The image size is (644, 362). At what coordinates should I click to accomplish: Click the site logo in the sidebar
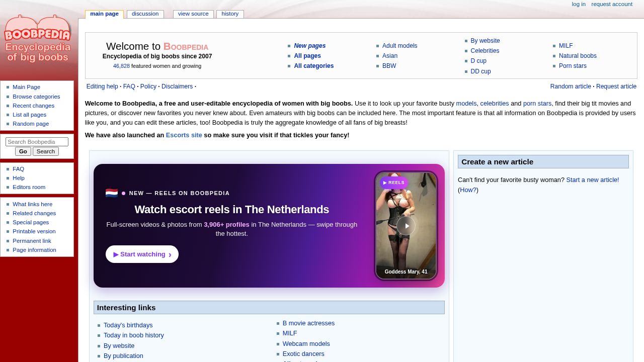point(38,39)
